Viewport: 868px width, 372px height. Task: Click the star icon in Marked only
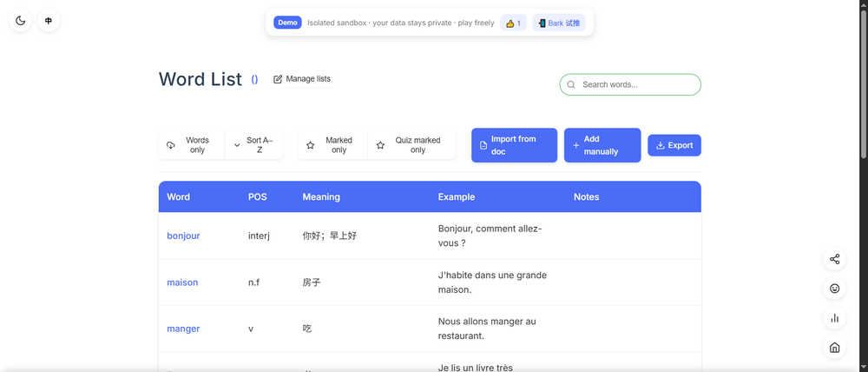tap(310, 145)
